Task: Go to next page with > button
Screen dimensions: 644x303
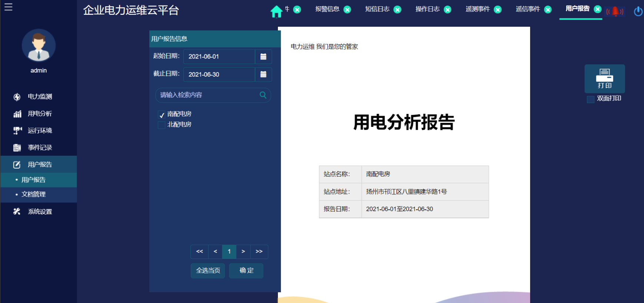Action: 243,252
